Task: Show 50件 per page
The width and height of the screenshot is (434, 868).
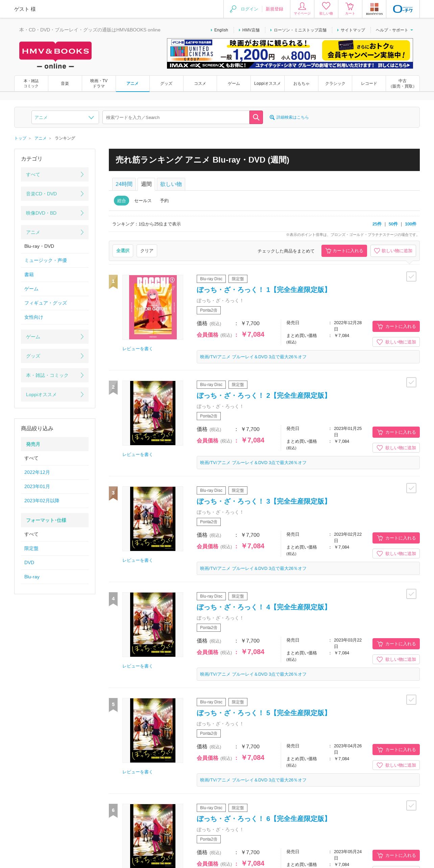Action: (x=393, y=224)
